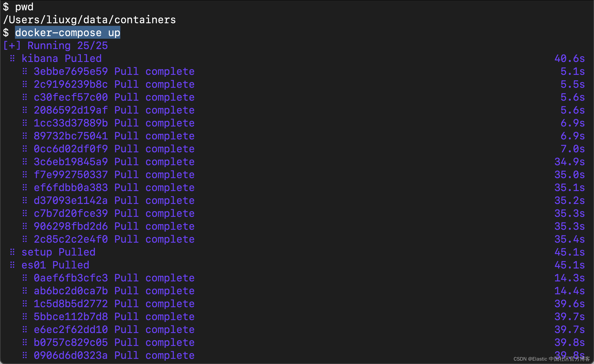
Task: Click layer hash 1c5d8b5d2772
Action: (71, 304)
